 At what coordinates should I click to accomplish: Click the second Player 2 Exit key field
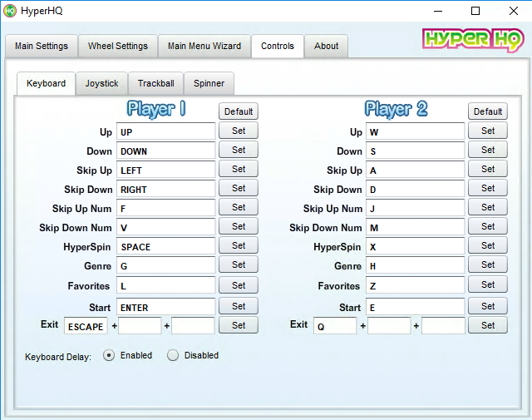(x=389, y=326)
